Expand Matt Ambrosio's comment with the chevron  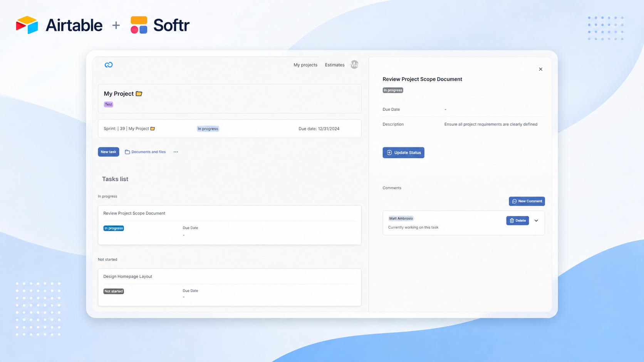(536, 221)
